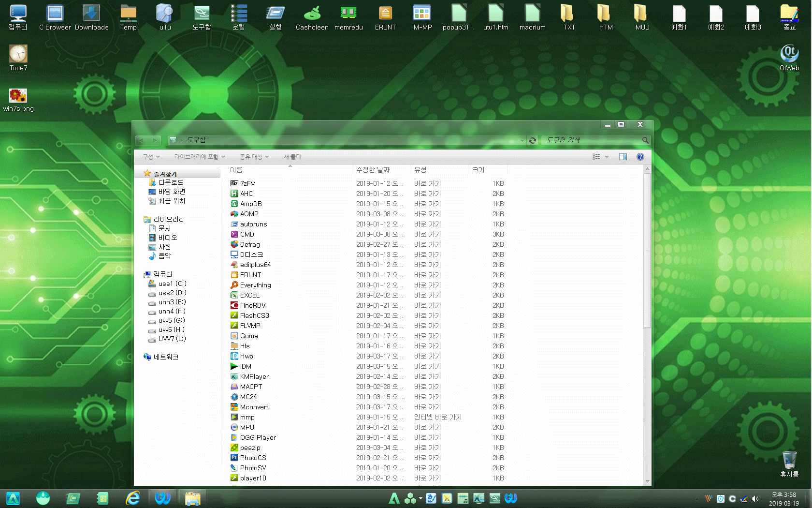
Task: Select the AOMP shortcut
Action: (245, 214)
